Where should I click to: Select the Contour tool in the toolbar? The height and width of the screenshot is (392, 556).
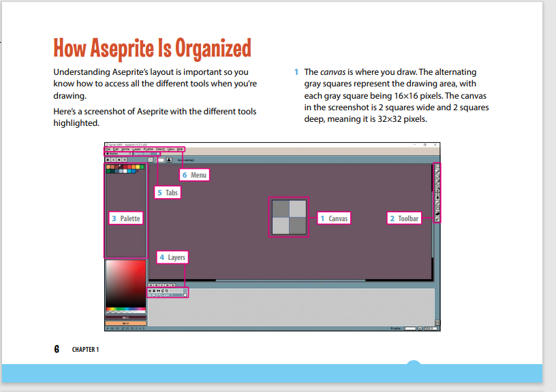tap(437, 214)
